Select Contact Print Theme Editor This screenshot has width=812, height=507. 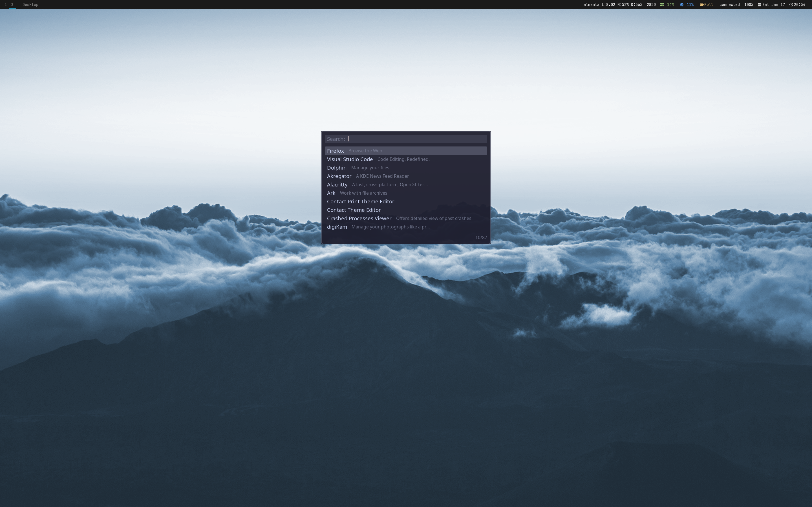[x=360, y=201]
